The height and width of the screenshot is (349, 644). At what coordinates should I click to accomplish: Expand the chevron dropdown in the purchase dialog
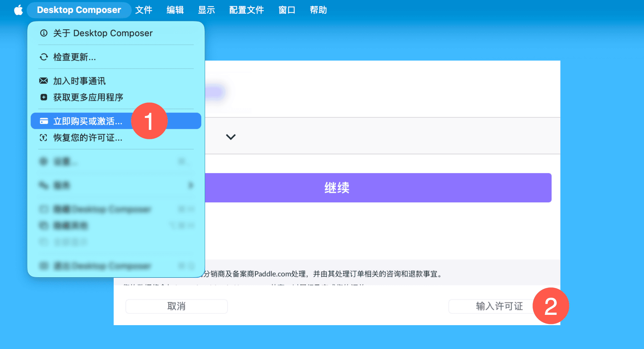point(231,137)
